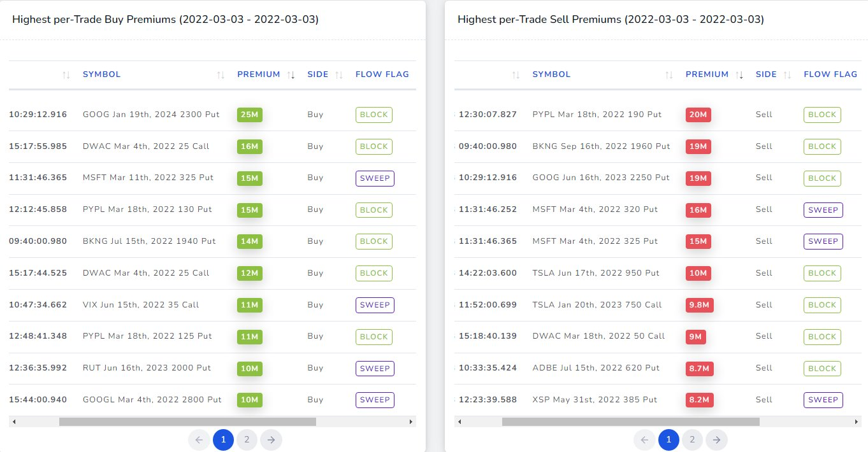Screen dimensions: 868x452
Task: Click the Buy Premiums horizontal scrollbar thumb
Action: click(187, 421)
